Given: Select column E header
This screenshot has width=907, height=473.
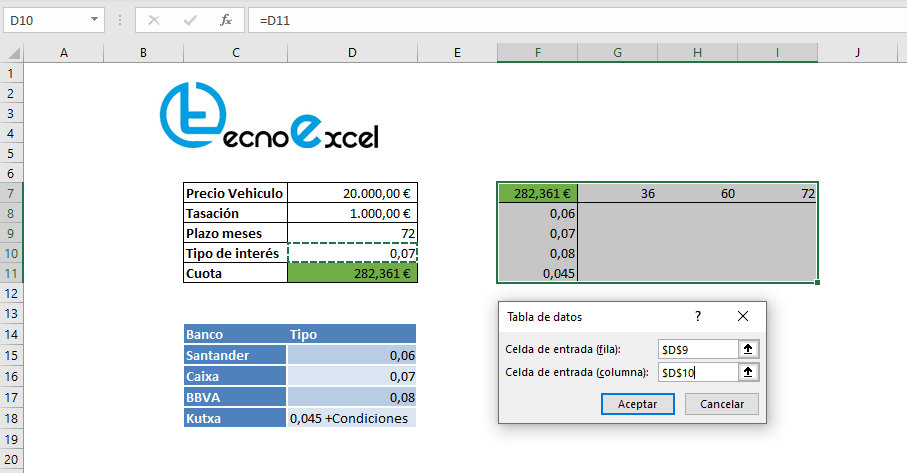Looking at the screenshot, I should [x=457, y=53].
